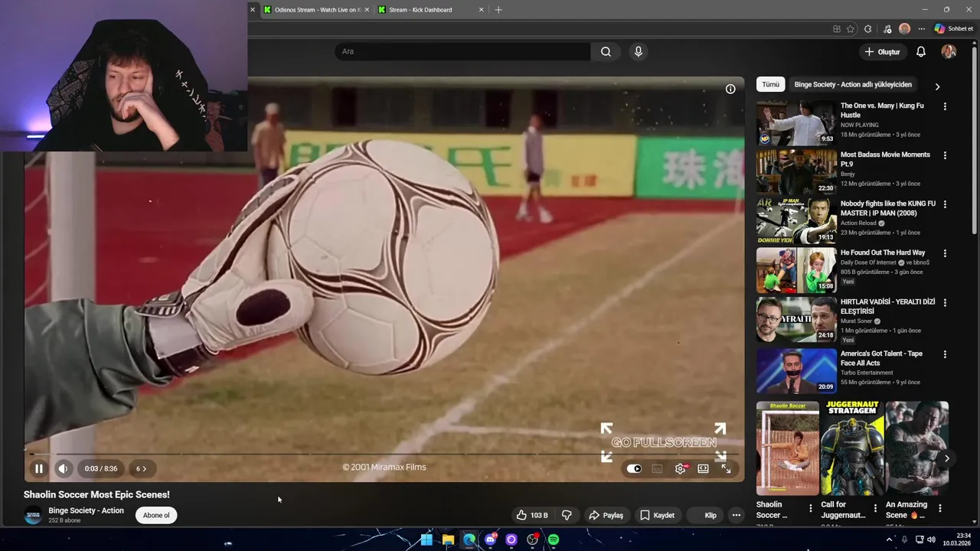Viewport: 980px width, 551px height.
Task: Start voice search with the microphone icon
Action: click(639, 51)
